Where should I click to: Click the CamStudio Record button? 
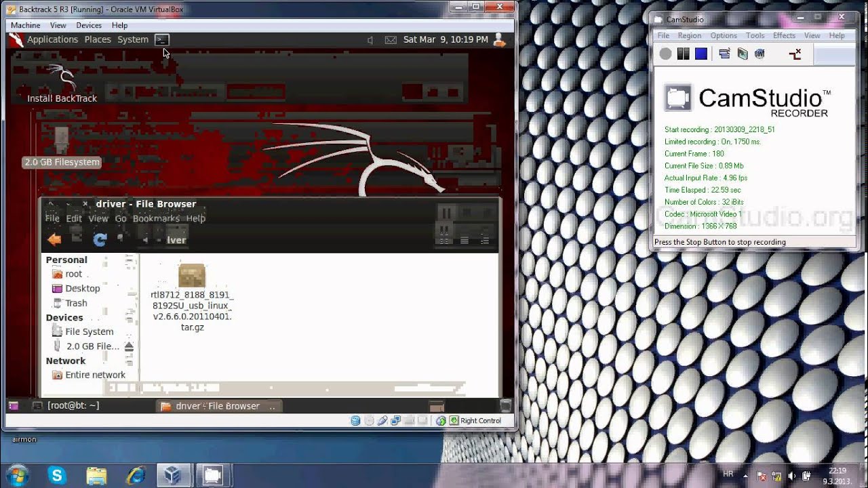[x=665, y=54]
